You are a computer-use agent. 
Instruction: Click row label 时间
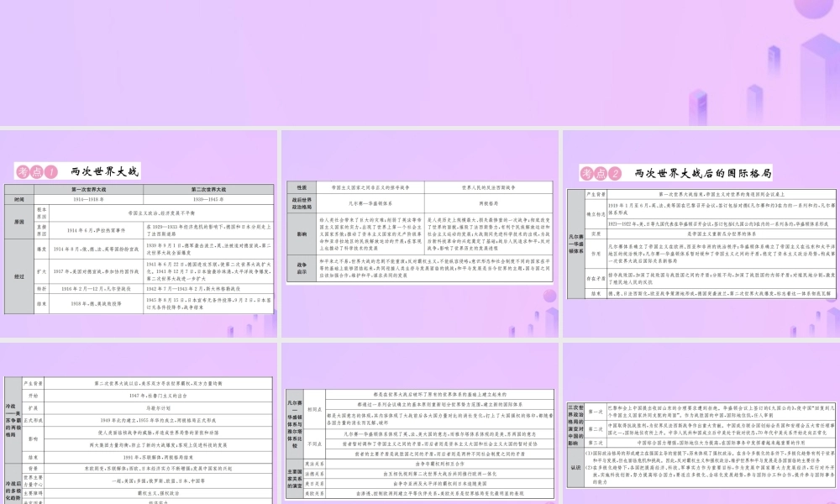(19, 199)
